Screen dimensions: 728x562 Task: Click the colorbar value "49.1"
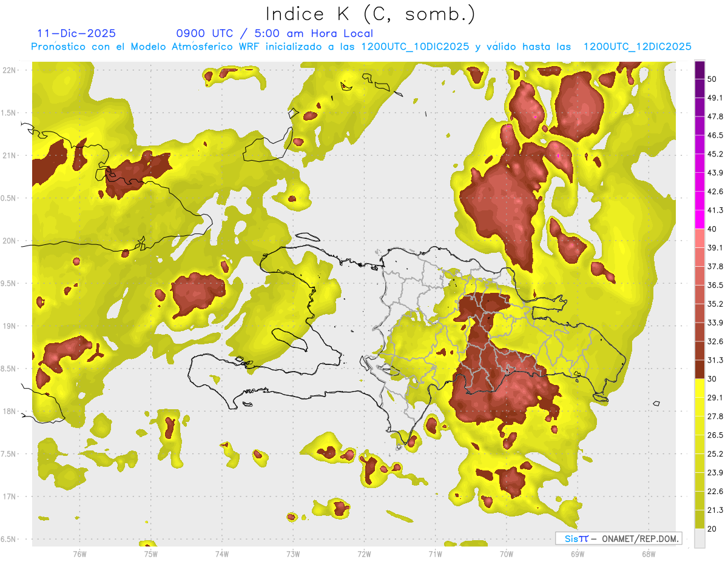(715, 98)
